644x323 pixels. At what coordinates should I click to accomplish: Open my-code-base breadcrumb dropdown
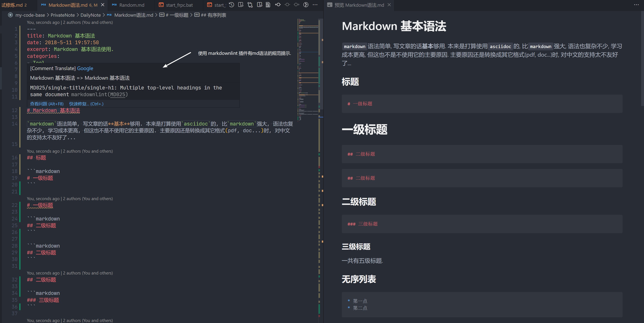tap(30, 15)
